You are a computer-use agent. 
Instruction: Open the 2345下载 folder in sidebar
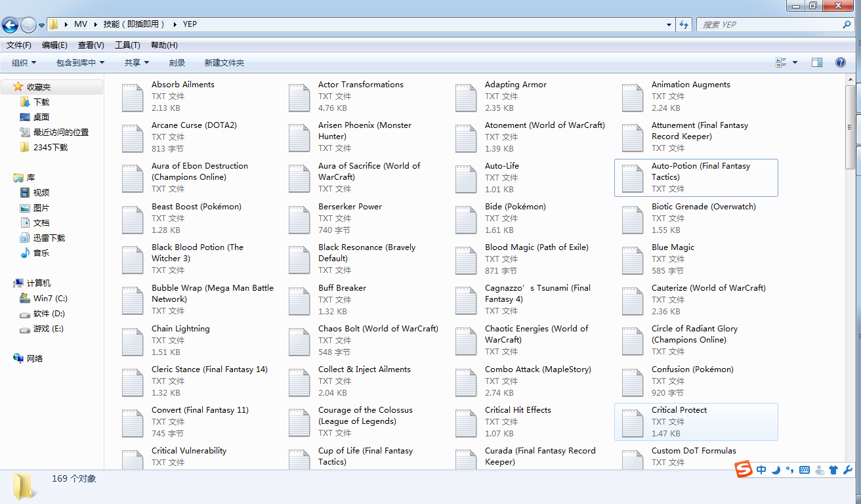(x=51, y=147)
